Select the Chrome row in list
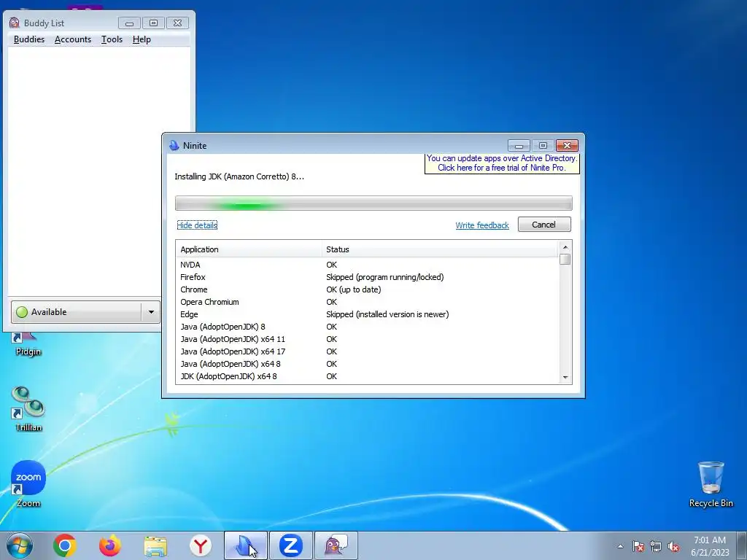The image size is (747, 560). [x=367, y=289]
